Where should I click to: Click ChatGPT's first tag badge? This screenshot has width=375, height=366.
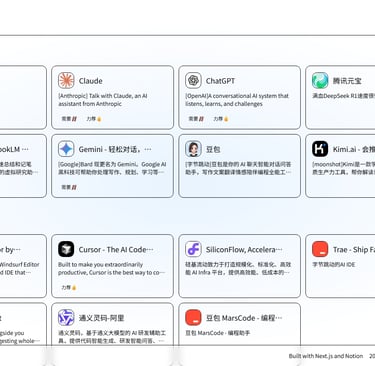point(196,119)
